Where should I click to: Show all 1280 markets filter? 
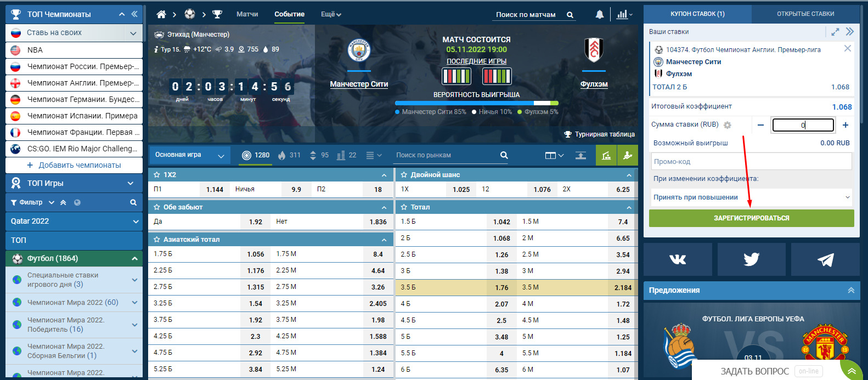point(256,155)
